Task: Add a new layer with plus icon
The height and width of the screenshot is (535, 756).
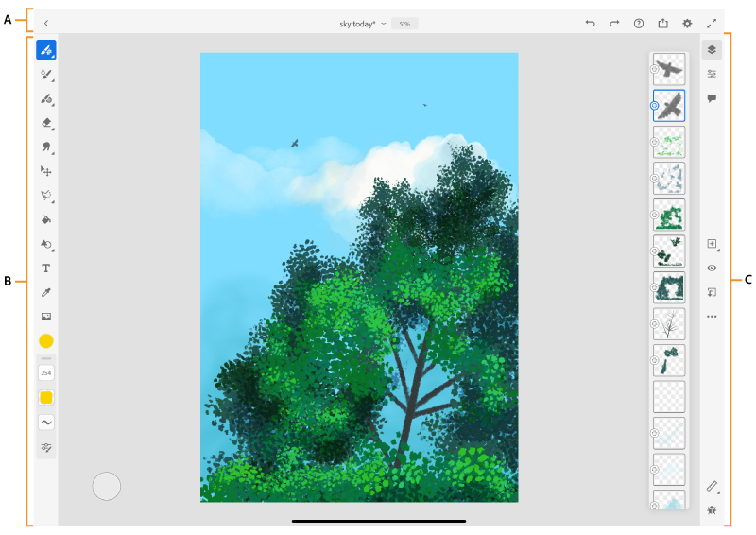Action: (x=713, y=244)
